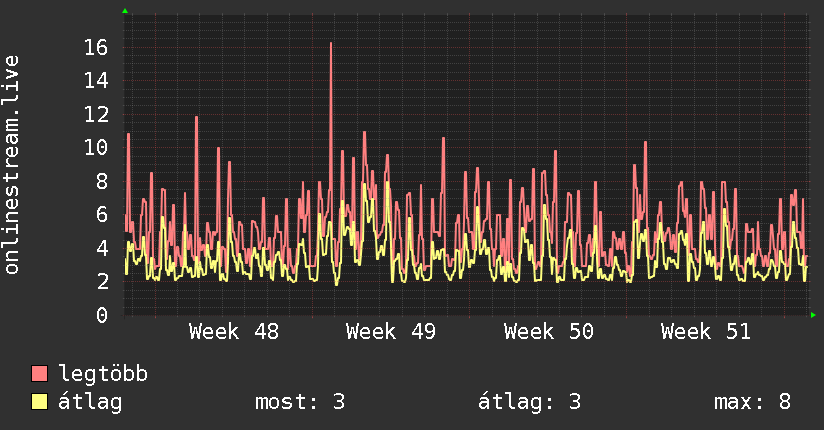
Task: Click the 'átlag: 3' statistic value
Action: tap(529, 402)
